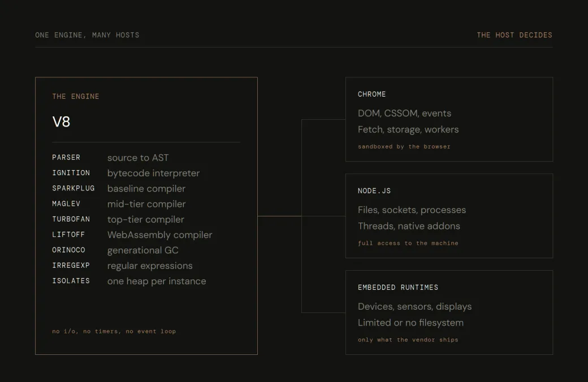Click 'WebAssembly compiler' text
Image resolution: width=588 pixels, height=382 pixels.
(160, 235)
